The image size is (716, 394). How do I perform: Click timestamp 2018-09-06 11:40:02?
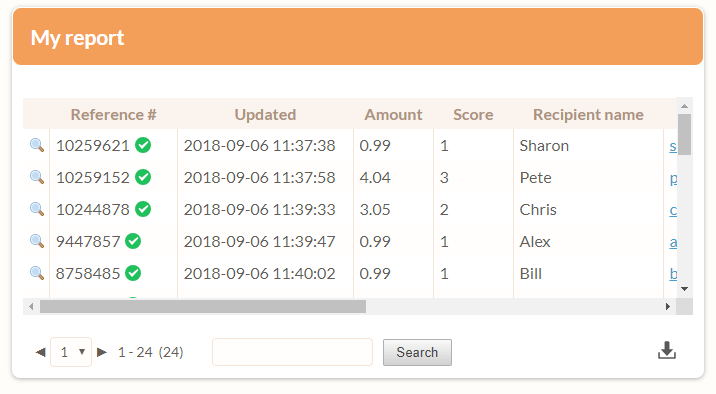[259, 273]
